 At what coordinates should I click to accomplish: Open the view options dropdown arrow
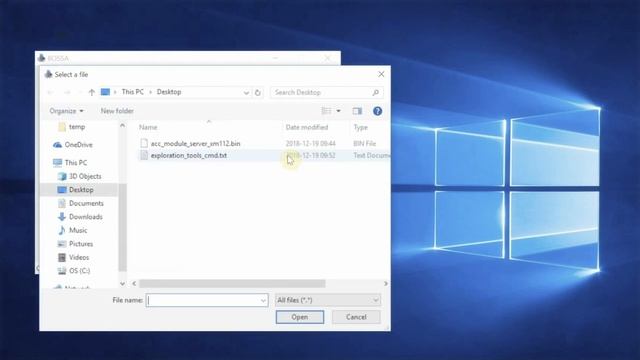(x=338, y=111)
